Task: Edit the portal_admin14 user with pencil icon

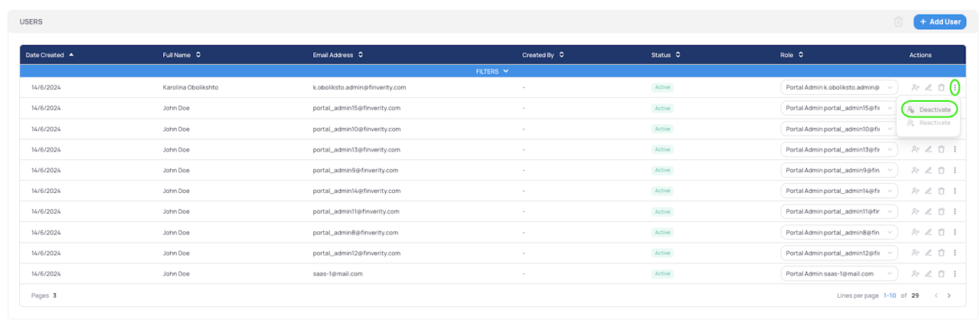Action: (x=928, y=191)
